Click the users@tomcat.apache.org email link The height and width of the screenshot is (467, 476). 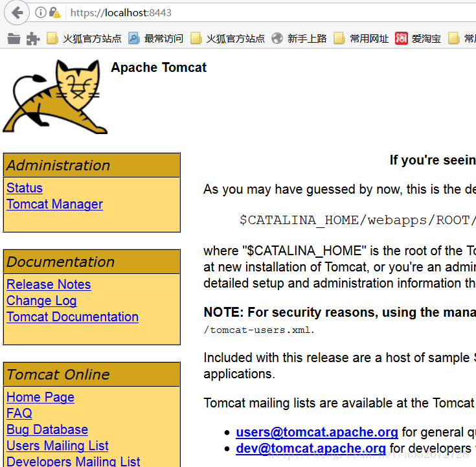(317, 432)
